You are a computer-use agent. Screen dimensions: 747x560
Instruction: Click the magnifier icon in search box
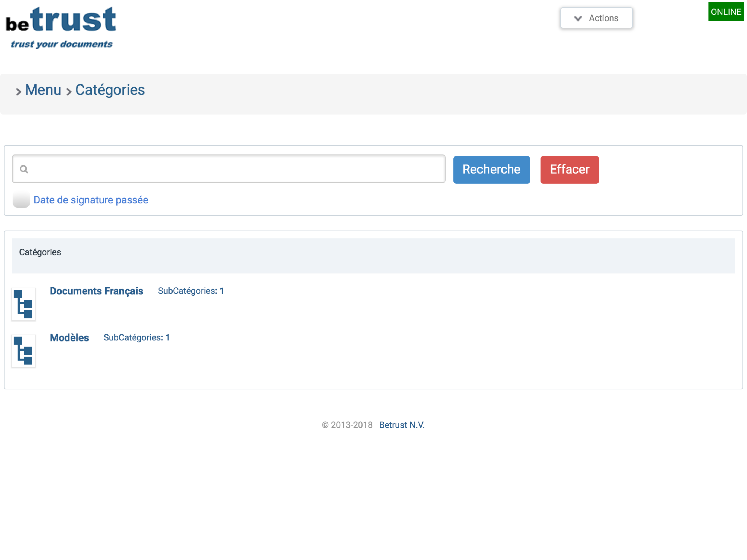tap(24, 169)
